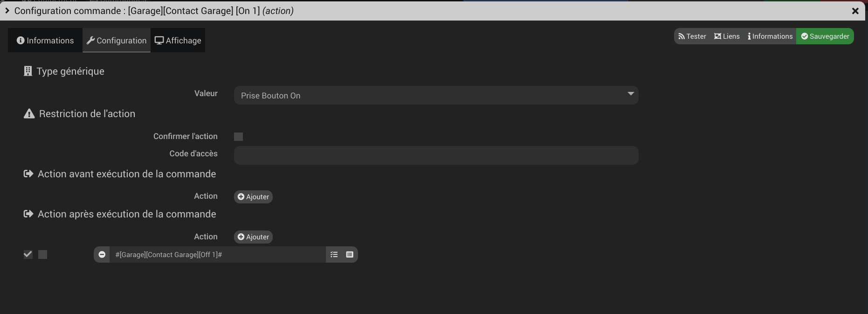The width and height of the screenshot is (868, 314).
Task: Save with the Sauvegarder button
Action: (x=825, y=36)
